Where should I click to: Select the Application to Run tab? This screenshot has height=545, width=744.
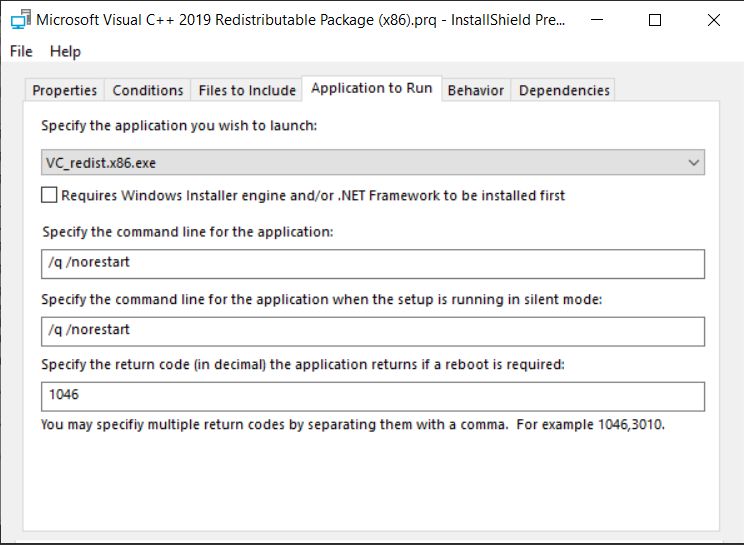coord(372,88)
